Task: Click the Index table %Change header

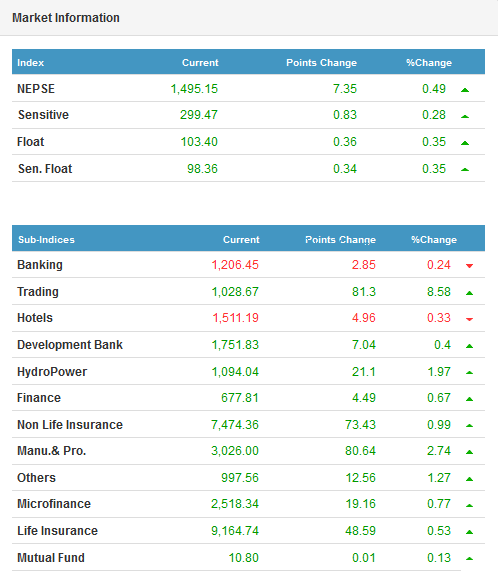Action: (x=429, y=63)
